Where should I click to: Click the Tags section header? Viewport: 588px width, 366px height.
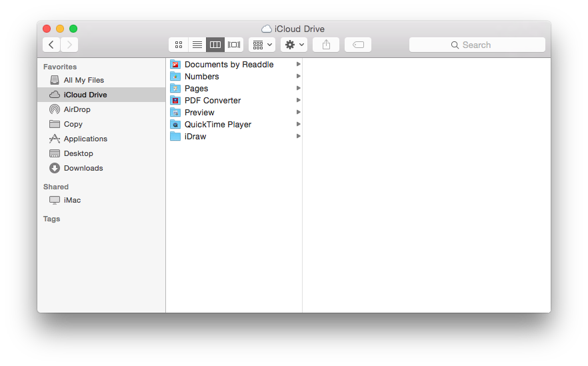coord(52,219)
